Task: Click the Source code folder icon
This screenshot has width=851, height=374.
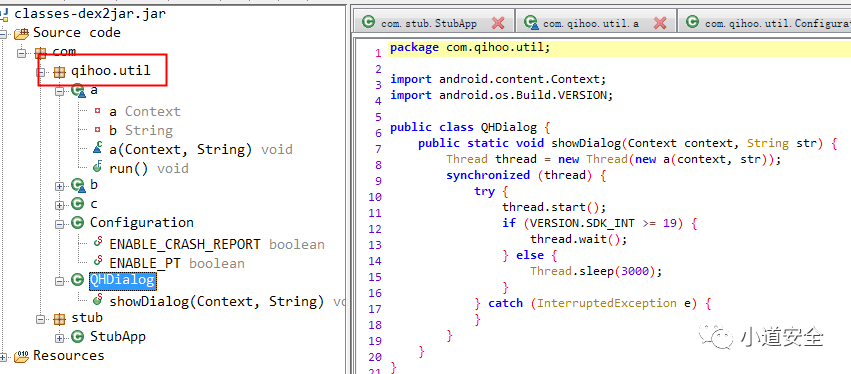Action: tap(22, 34)
